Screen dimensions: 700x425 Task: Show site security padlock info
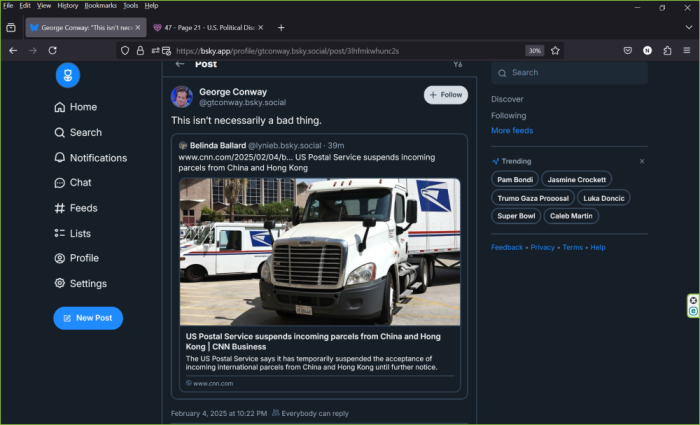point(140,50)
